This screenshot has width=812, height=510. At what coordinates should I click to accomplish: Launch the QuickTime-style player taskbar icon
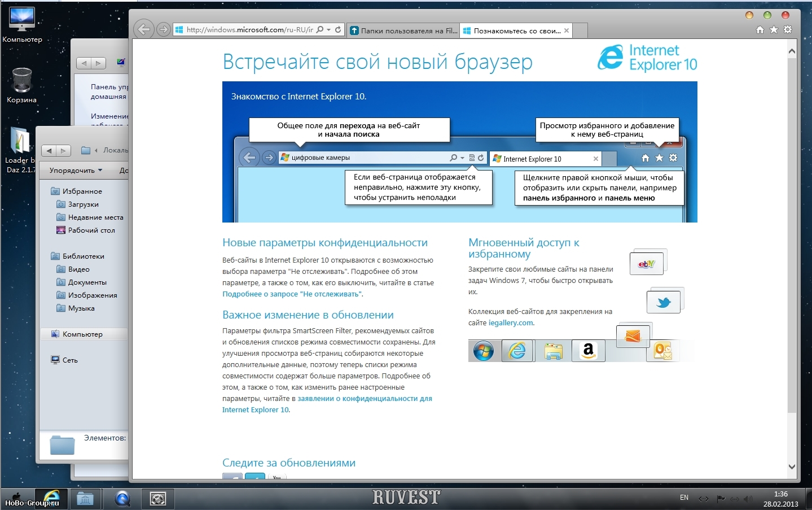tap(122, 498)
